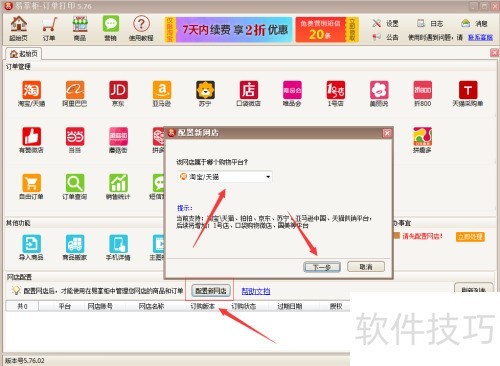Open the 自由订单 orange cart icon
The image size is (500, 366).
pyautogui.click(x=31, y=187)
